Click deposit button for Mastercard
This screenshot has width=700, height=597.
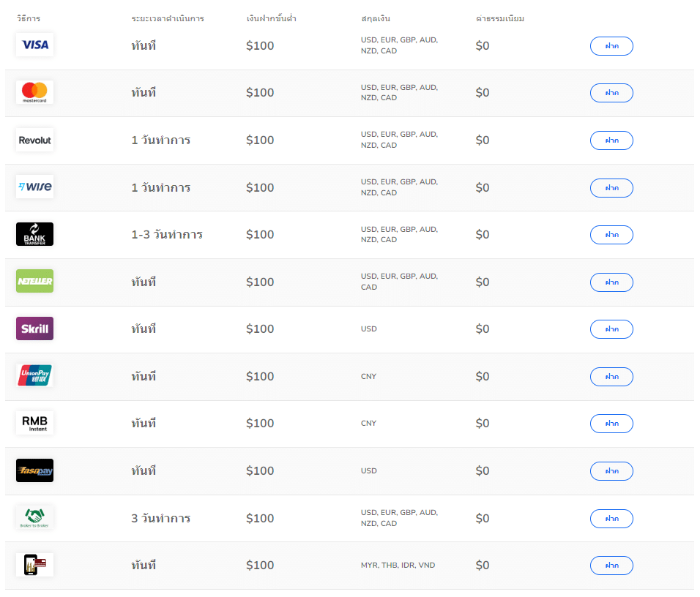[x=611, y=93]
